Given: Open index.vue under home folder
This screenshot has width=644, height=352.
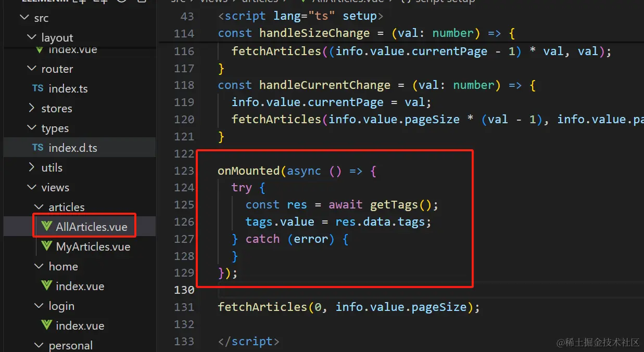Looking at the screenshot, I should (x=80, y=286).
